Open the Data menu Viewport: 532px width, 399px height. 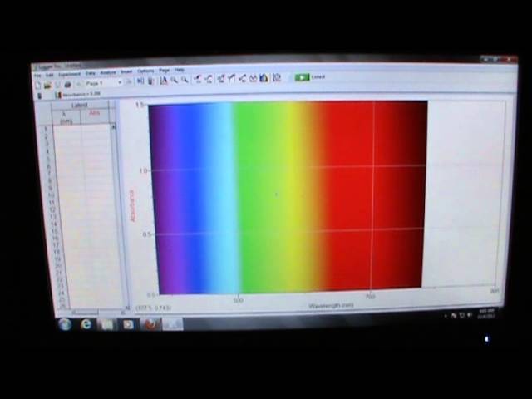(x=91, y=73)
